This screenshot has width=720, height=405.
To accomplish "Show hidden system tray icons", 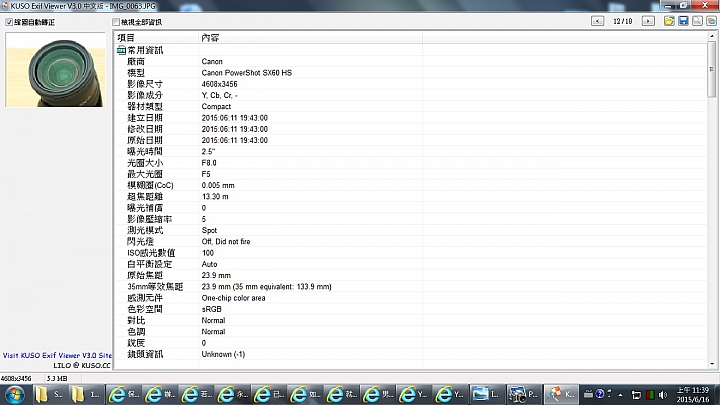I will coord(620,394).
